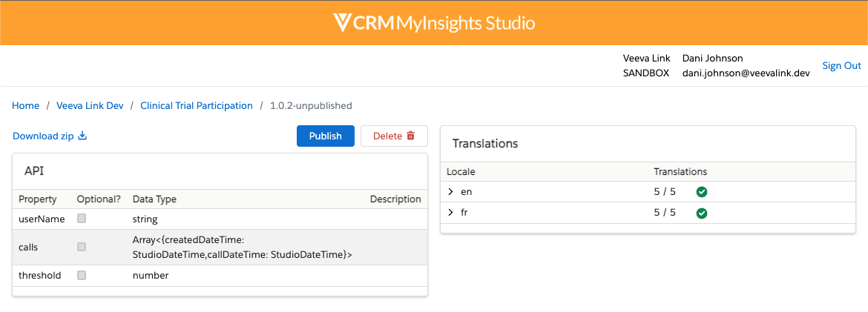Click green checkmark status for fr locale

point(701,213)
